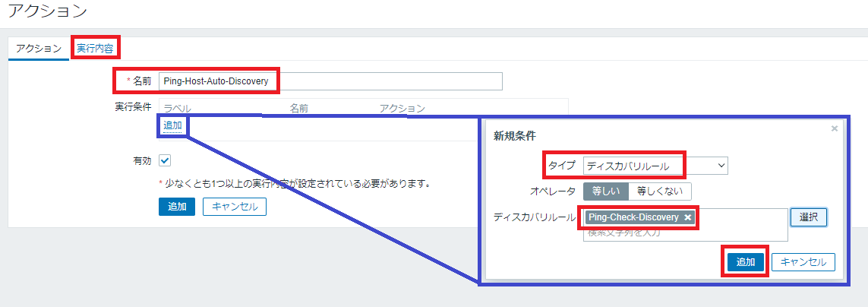Click the 名前 field containing Ping-Host-Auto-Discovery
The height and width of the screenshot is (307, 868).
330,81
